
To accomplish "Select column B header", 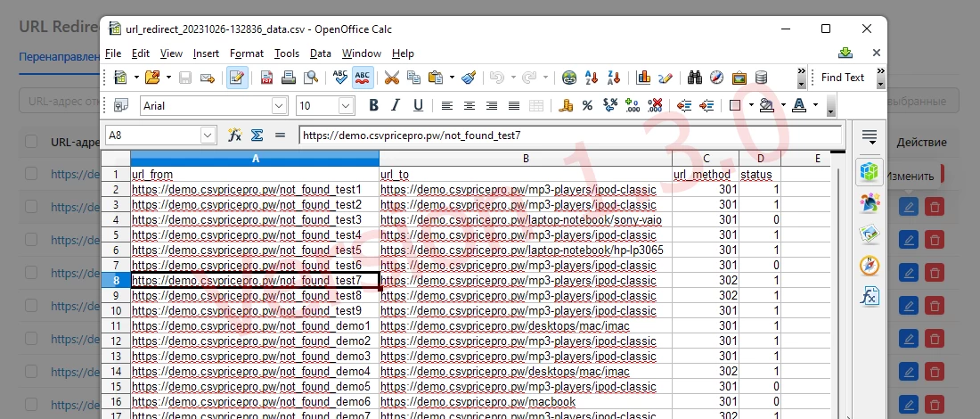I will click(x=526, y=159).
